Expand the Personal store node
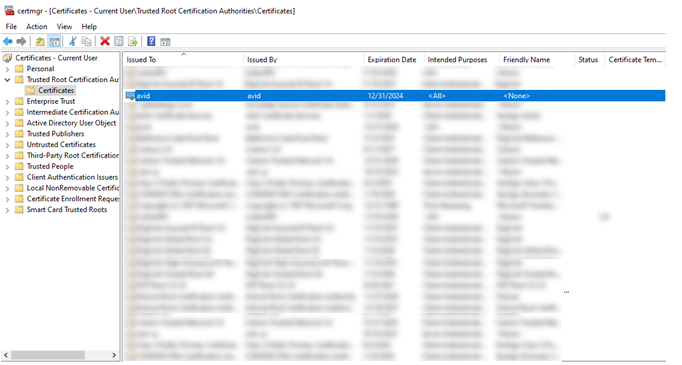 click(7, 69)
